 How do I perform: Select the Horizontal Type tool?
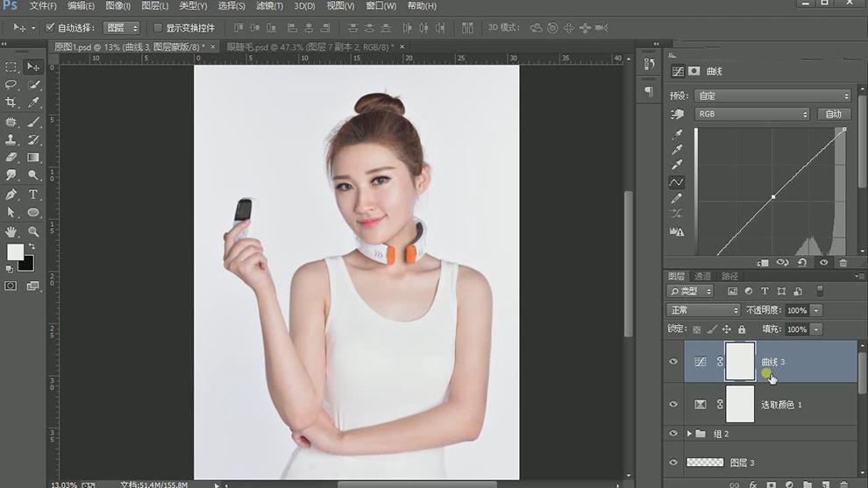click(x=33, y=194)
